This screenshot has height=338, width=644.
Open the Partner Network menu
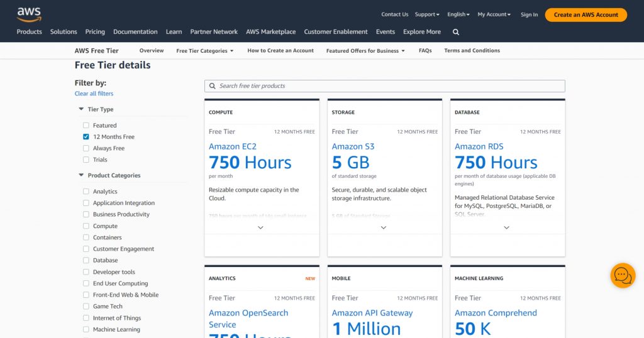pos(214,32)
